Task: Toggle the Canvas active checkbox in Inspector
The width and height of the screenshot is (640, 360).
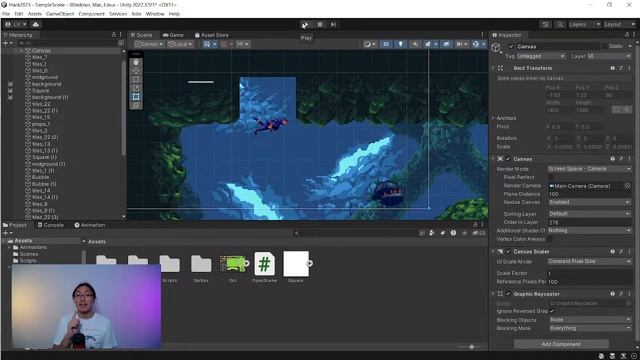Action: (511, 47)
